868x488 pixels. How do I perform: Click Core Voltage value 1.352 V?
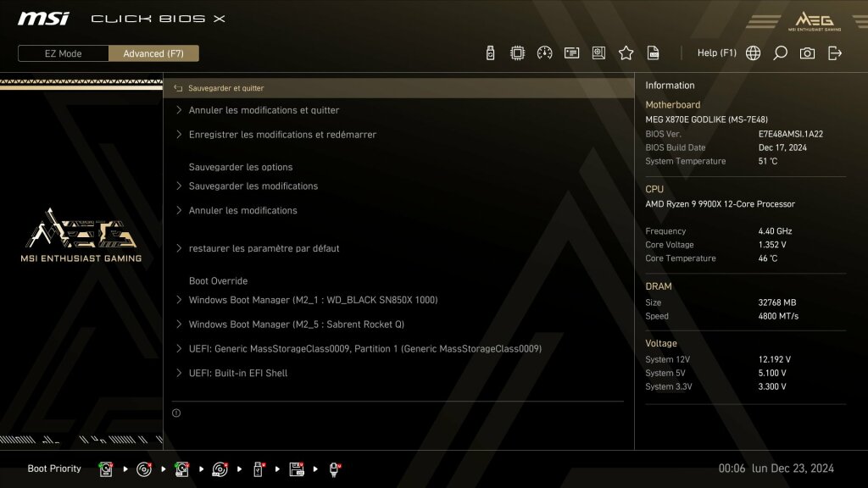[772, 245]
